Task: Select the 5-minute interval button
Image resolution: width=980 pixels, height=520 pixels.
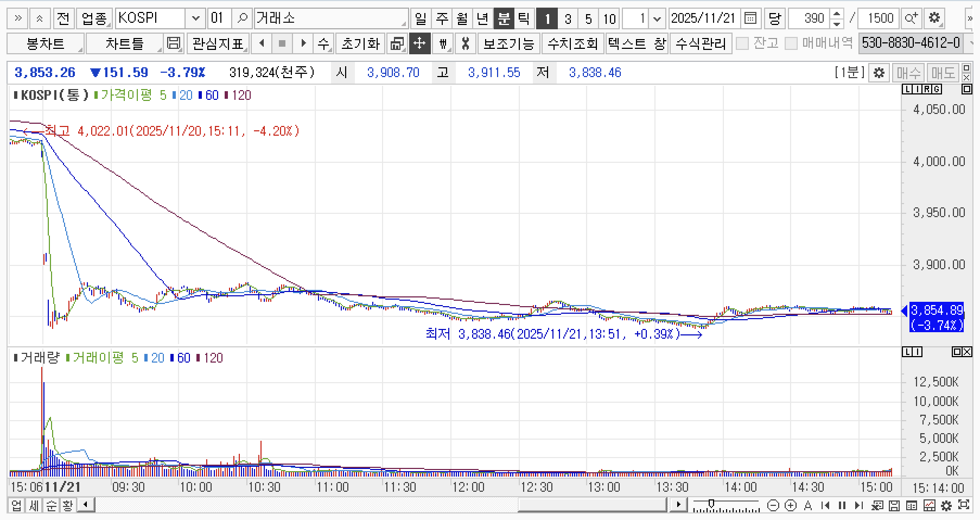Action: [x=588, y=18]
